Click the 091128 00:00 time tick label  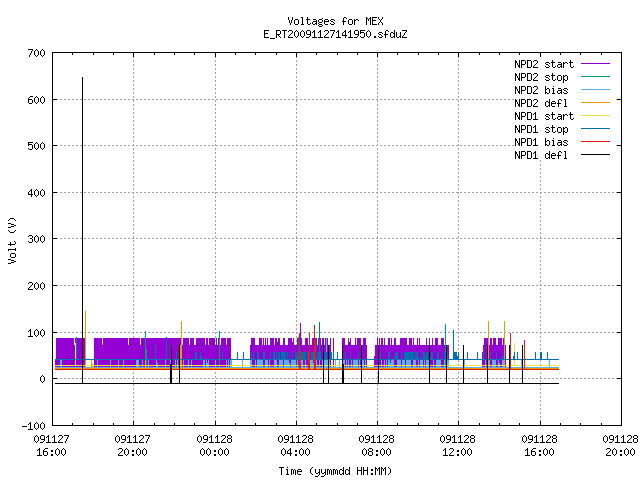pyautogui.click(x=214, y=446)
